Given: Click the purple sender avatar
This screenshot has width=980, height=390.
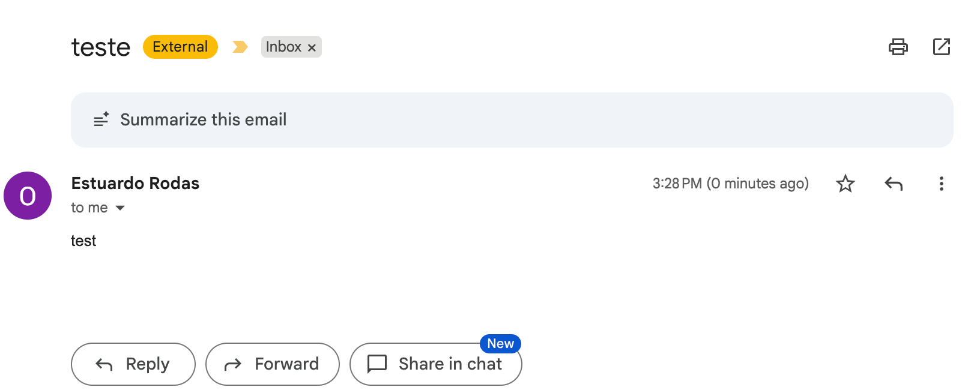Looking at the screenshot, I should pos(28,196).
